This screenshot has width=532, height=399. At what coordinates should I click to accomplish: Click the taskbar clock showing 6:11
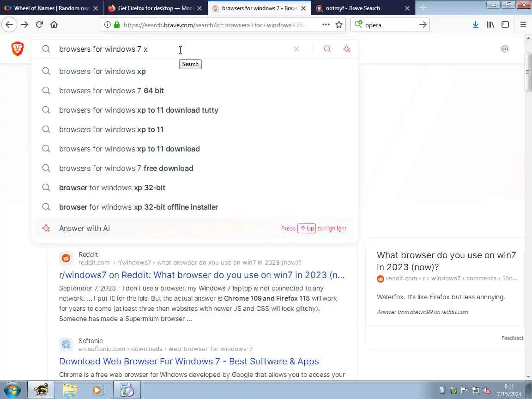coord(509,390)
